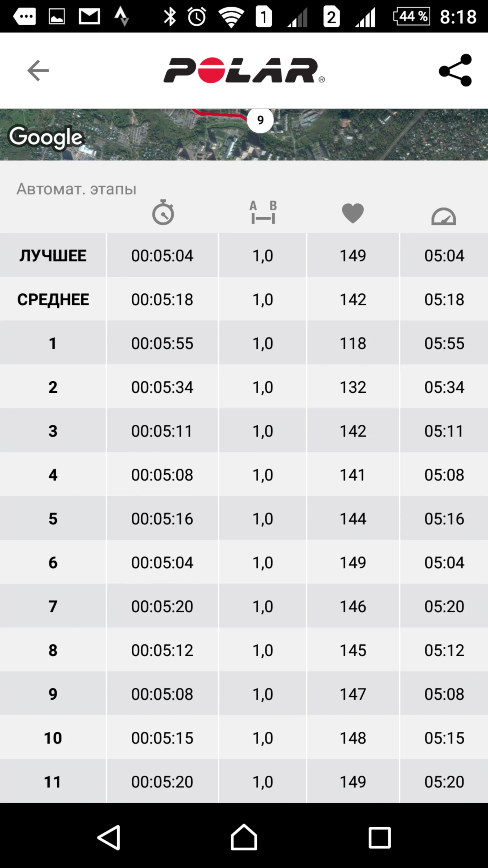Select the СРЕДНЕЕ average lap row

(53, 299)
